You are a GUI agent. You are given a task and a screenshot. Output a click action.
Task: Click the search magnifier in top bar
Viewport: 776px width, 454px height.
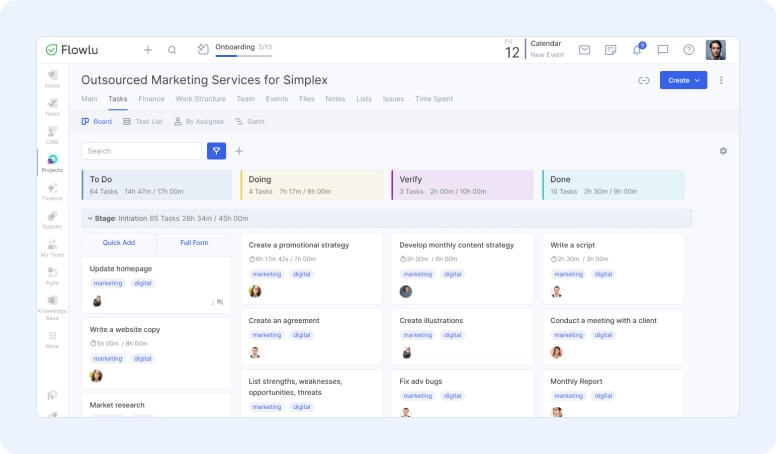[172, 50]
